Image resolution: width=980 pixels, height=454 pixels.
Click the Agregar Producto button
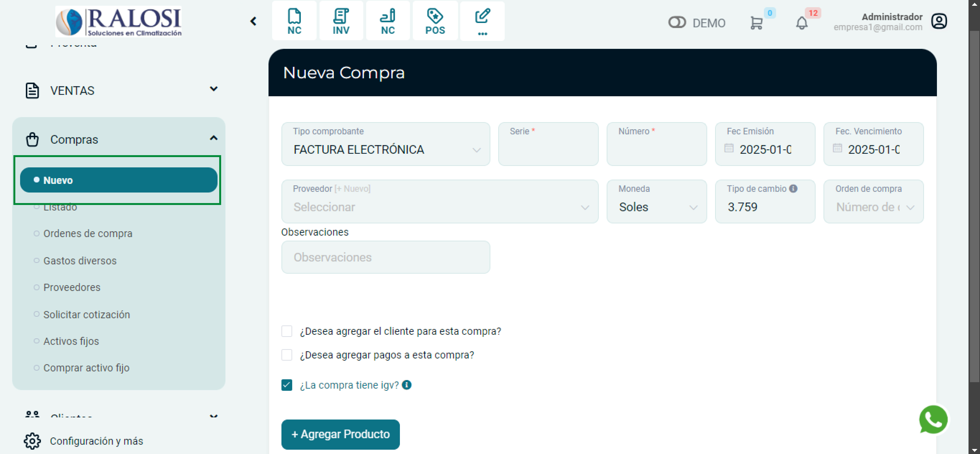pos(340,434)
